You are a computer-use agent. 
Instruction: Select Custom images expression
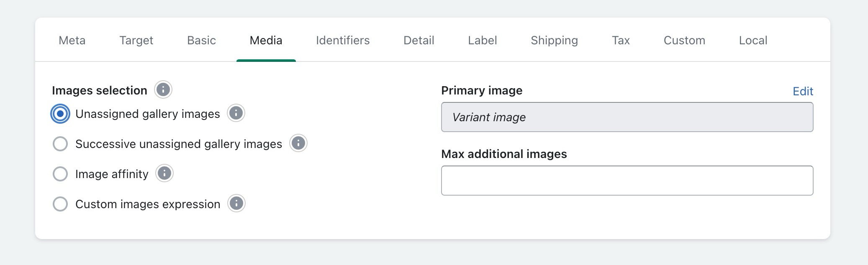(x=60, y=204)
